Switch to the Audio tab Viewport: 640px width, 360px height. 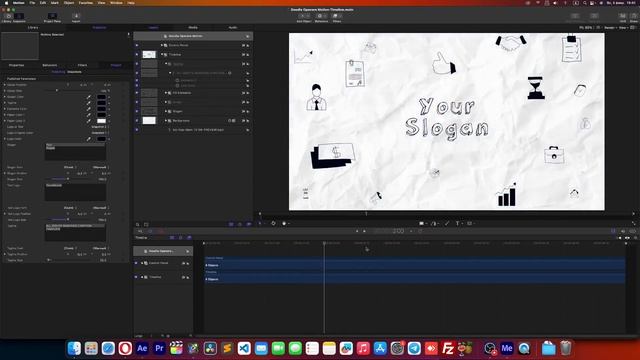pyautogui.click(x=233, y=27)
